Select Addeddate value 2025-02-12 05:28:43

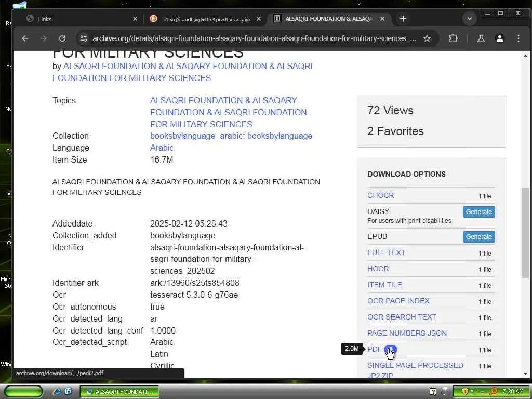(x=189, y=223)
